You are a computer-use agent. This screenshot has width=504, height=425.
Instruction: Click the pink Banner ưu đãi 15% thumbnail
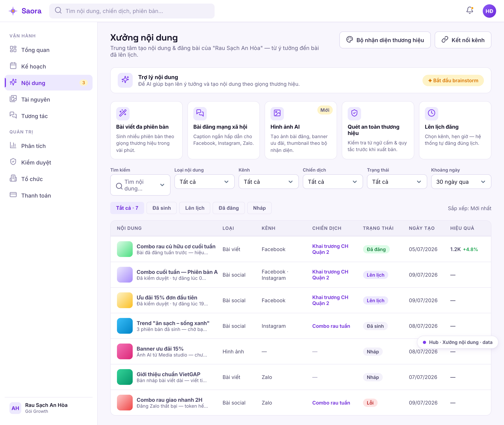(125, 352)
